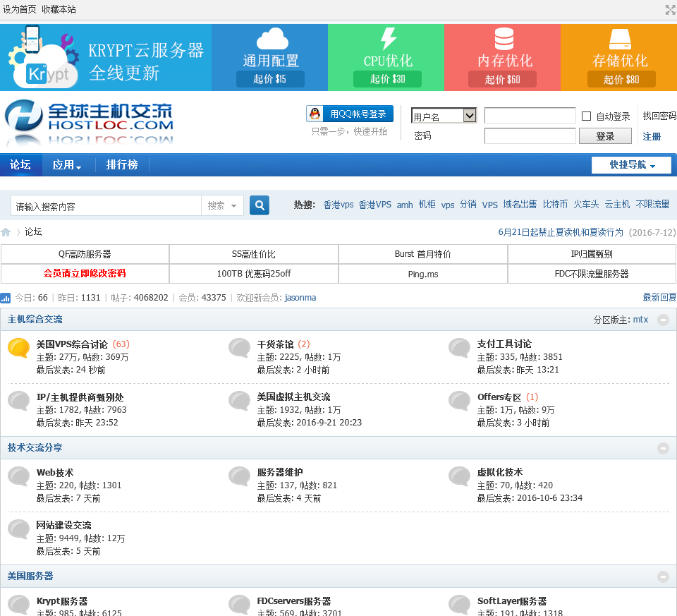Click the bubble icon beside 虚拟化技术
The height and width of the screenshot is (616, 677).
click(459, 476)
